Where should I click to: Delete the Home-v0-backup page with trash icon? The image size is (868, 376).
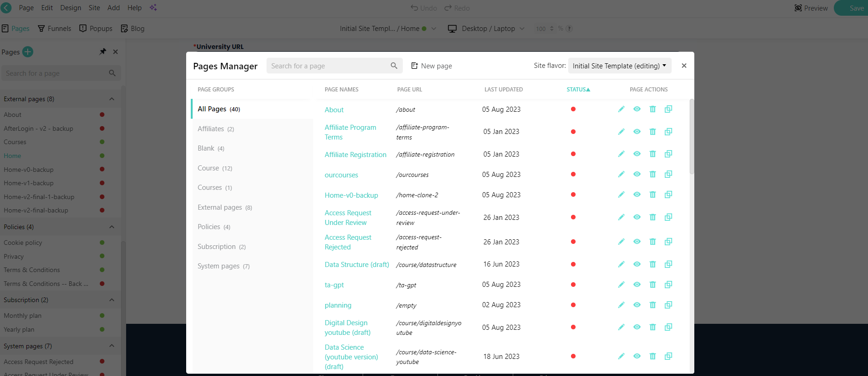point(653,194)
